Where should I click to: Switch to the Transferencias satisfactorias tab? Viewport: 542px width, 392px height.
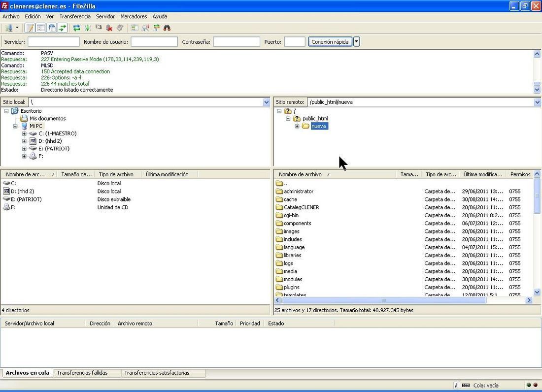[x=157, y=373]
